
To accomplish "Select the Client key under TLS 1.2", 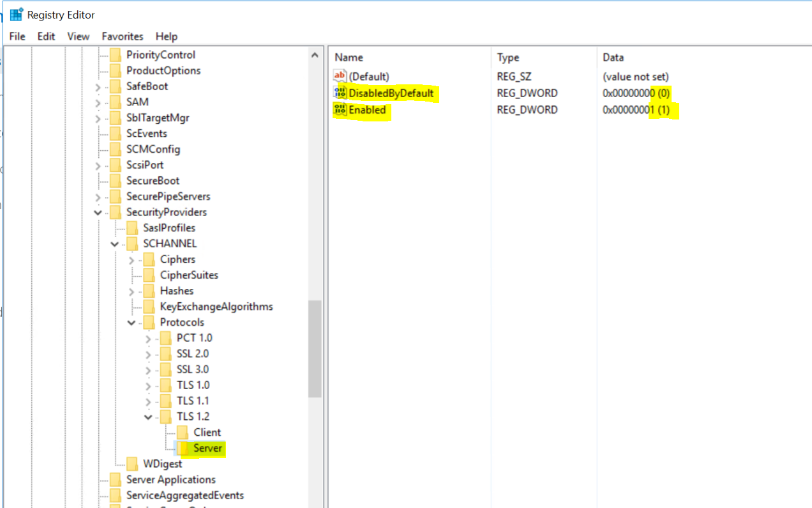I will point(207,433).
